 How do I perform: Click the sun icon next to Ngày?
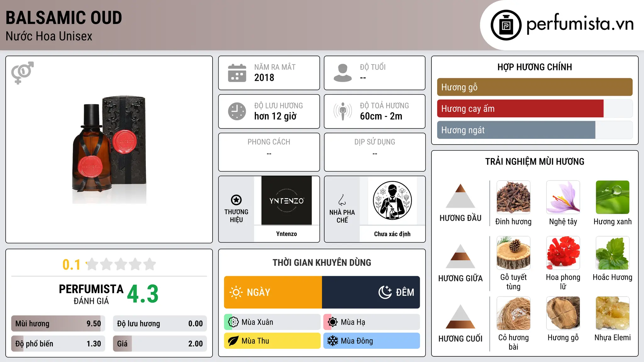236,292
